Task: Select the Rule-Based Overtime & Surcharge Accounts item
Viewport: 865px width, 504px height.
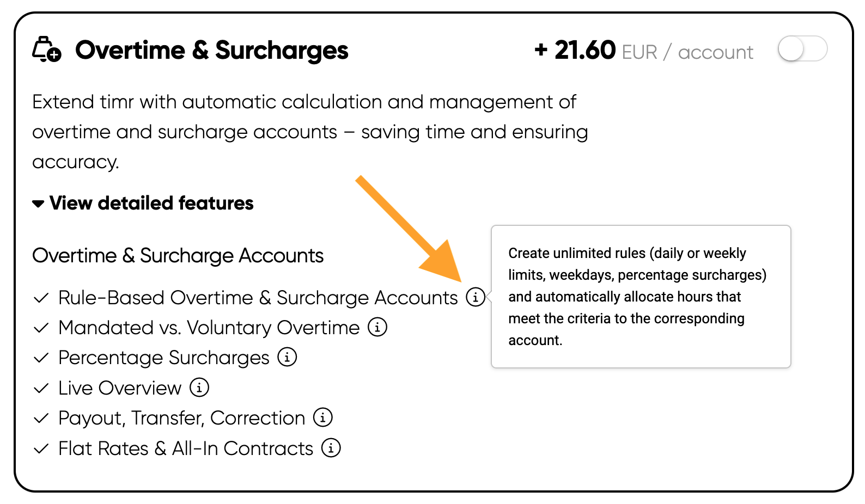Action: pos(258,298)
